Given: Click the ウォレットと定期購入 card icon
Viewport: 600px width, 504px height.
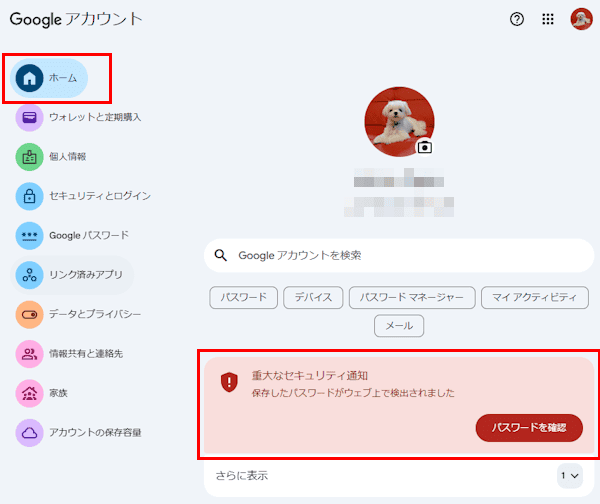Looking at the screenshot, I should point(29,117).
